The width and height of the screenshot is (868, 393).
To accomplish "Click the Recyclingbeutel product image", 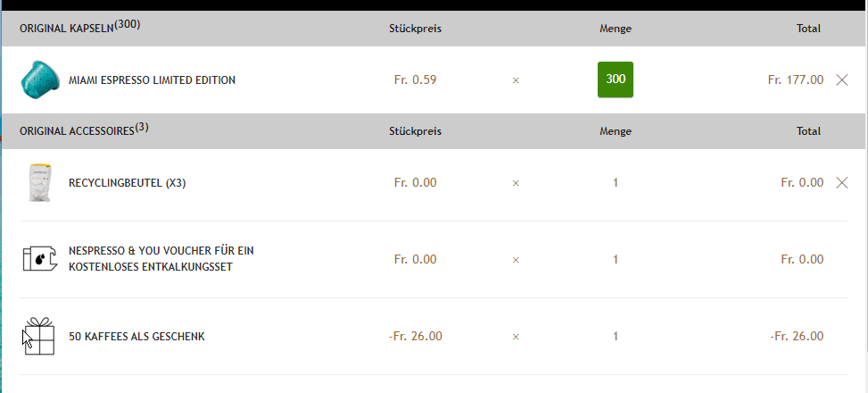I will click(x=38, y=183).
